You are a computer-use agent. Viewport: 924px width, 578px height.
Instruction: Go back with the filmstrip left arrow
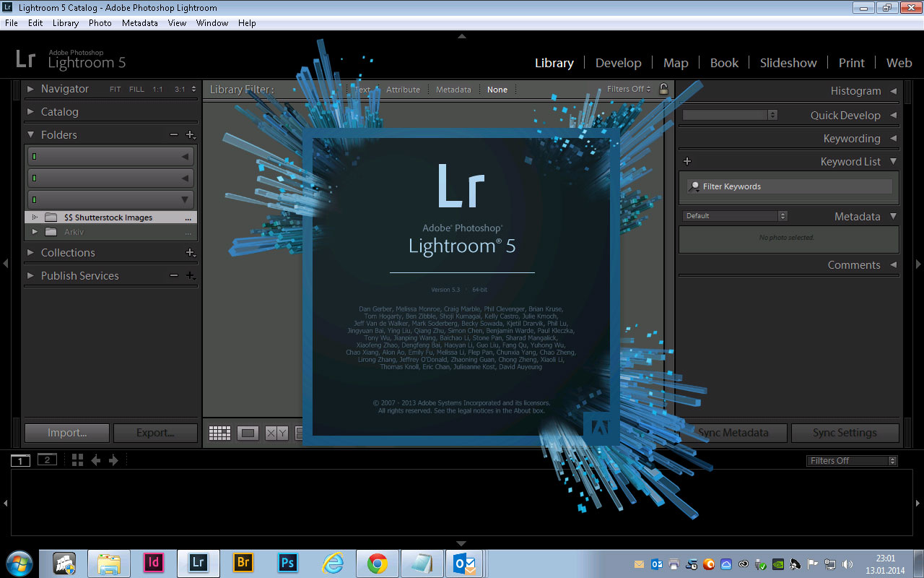tap(95, 460)
